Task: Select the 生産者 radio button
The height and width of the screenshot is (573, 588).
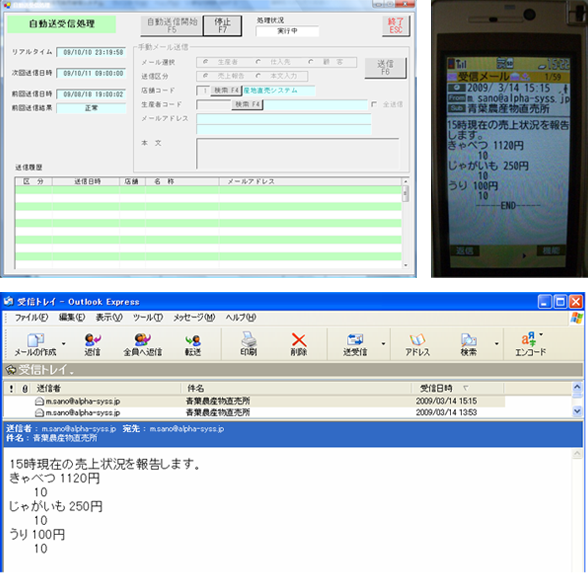Action: click(x=205, y=62)
